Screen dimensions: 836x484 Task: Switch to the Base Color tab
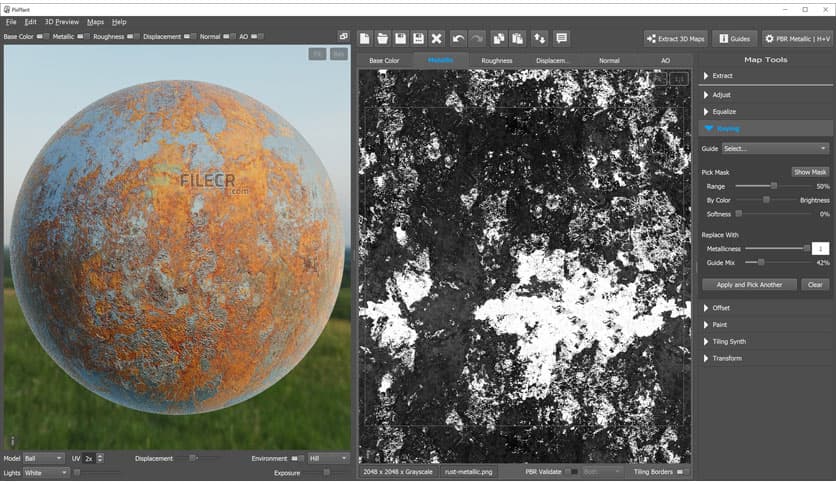pos(384,60)
